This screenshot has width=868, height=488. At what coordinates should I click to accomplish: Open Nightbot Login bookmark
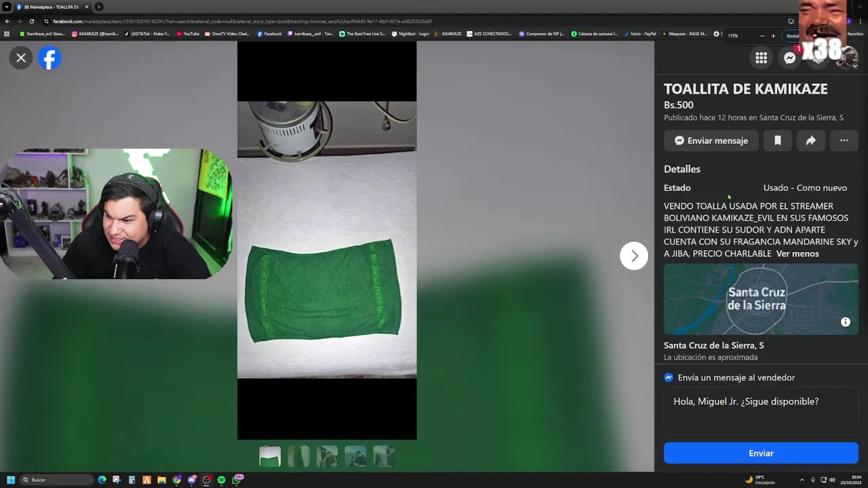411,34
